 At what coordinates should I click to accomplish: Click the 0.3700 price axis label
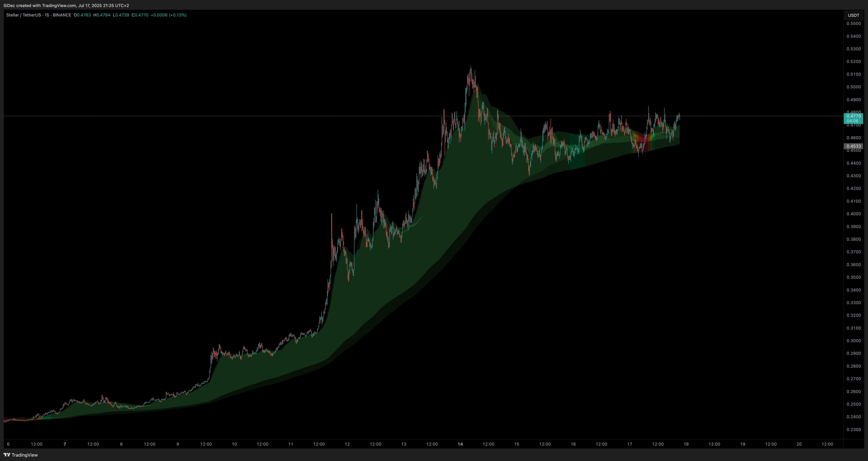point(853,252)
